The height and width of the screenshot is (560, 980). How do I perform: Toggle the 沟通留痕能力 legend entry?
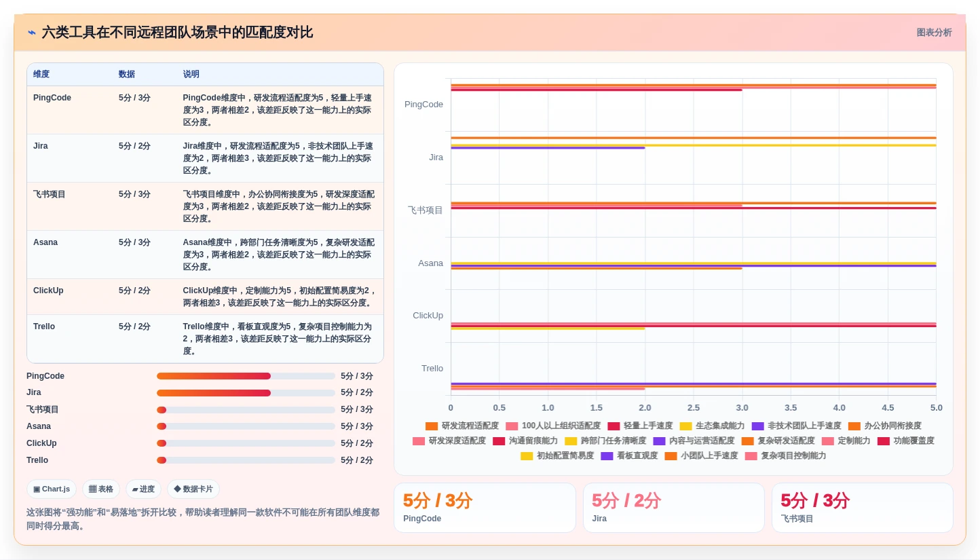[525, 441]
